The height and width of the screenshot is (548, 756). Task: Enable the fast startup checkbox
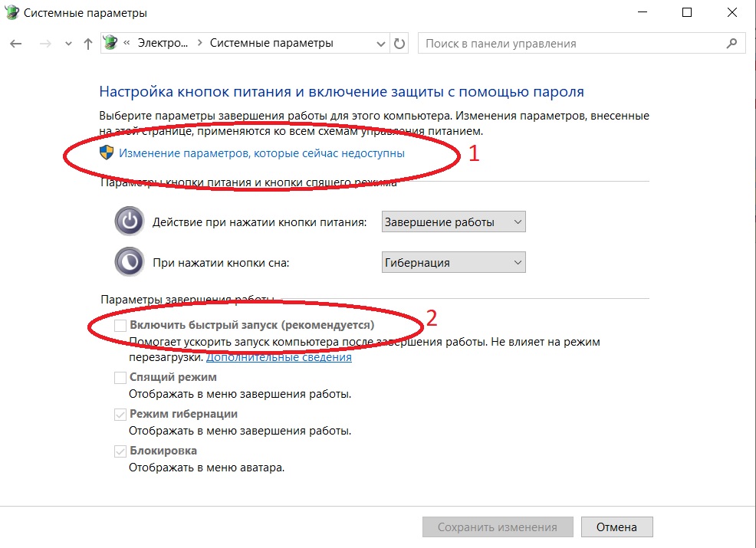tap(120, 326)
